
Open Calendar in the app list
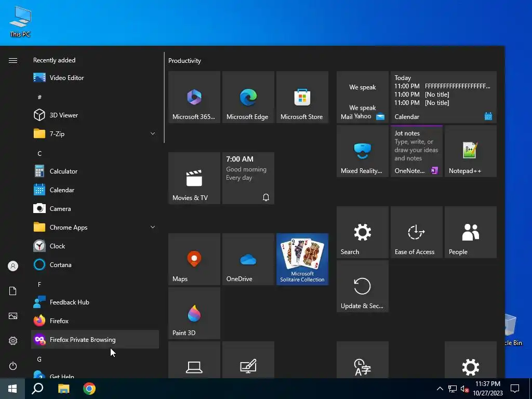coord(95,190)
